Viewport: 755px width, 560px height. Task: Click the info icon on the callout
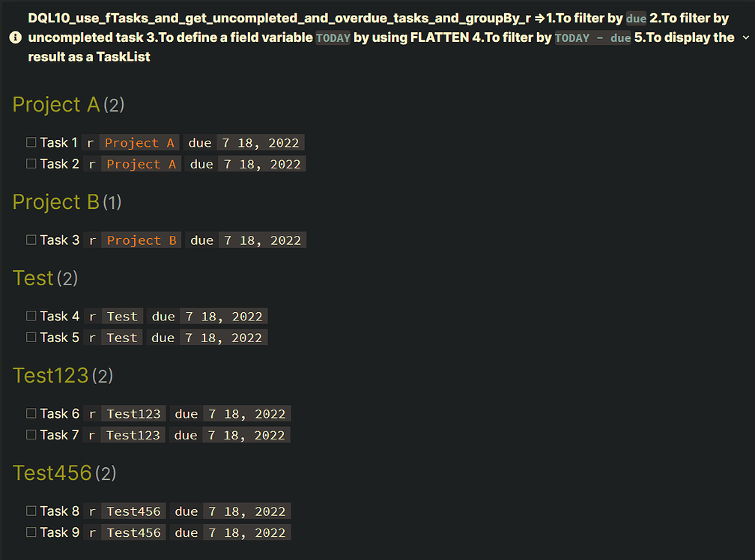[16, 37]
